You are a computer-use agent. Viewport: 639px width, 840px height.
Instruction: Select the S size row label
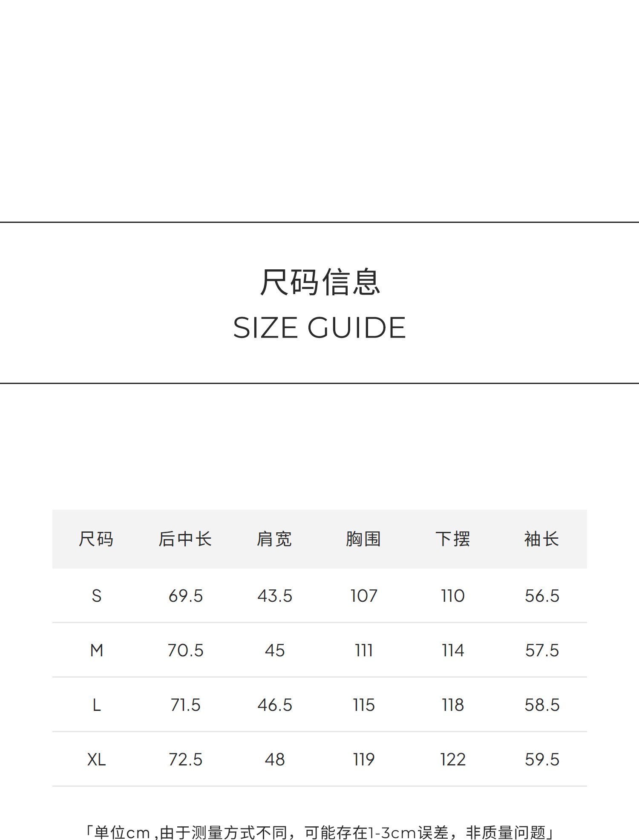(x=97, y=596)
